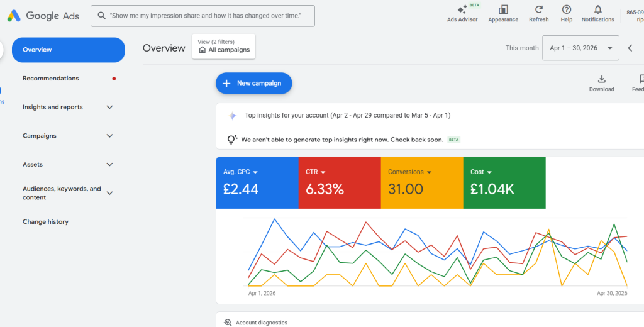Click the Apr 1, 2026 chart label
This screenshot has width=644, height=327.
click(x=262, y=293)
